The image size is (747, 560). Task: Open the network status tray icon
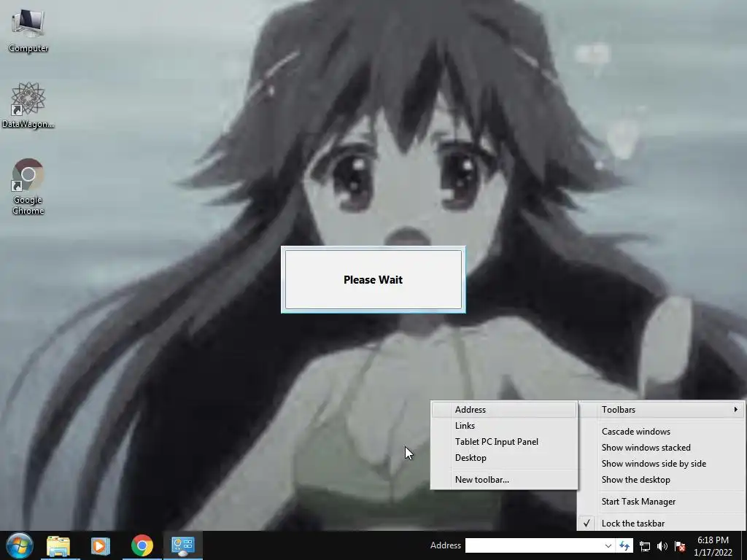pos(645,546)
